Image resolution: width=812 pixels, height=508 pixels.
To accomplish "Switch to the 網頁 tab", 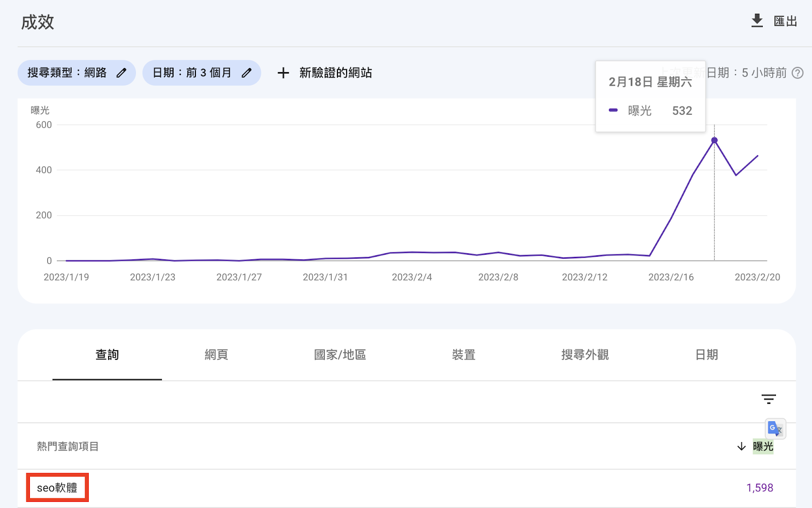I will (x=217, y=355).
